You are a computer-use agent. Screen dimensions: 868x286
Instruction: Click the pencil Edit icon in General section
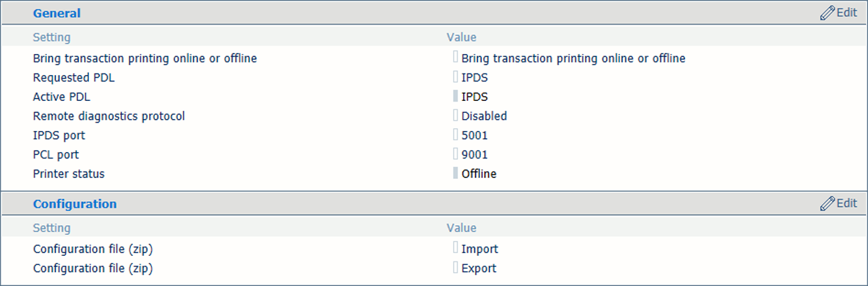point(827,13)
